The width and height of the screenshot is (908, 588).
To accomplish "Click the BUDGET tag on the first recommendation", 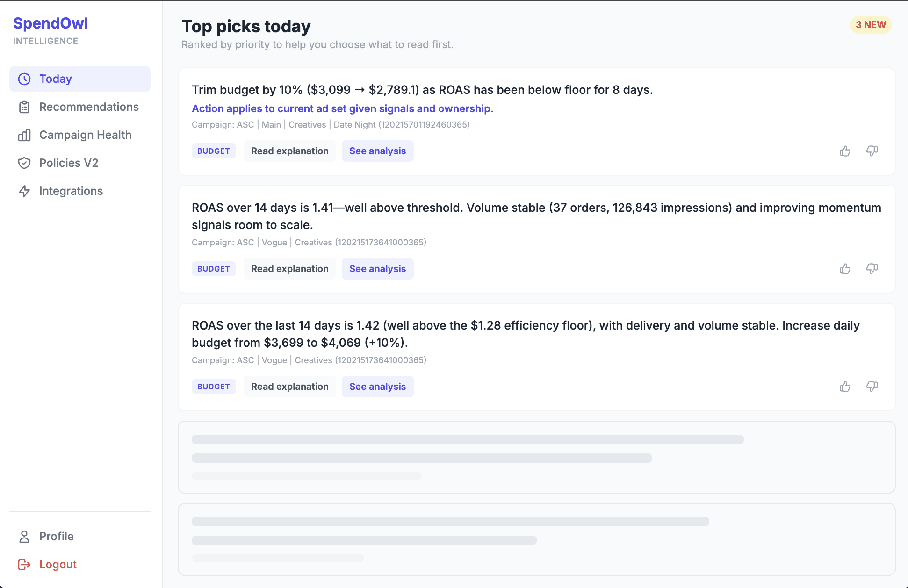I will pyautogui.click(x=213, y=151).
